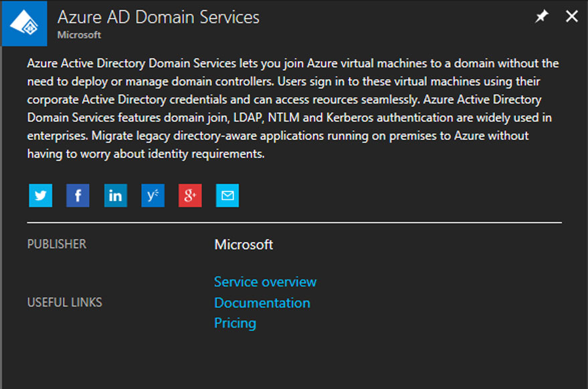This screenshot has width=588, height=389.
Task: Click the horizontal divider below share icons
Action: tap(294, 223)
